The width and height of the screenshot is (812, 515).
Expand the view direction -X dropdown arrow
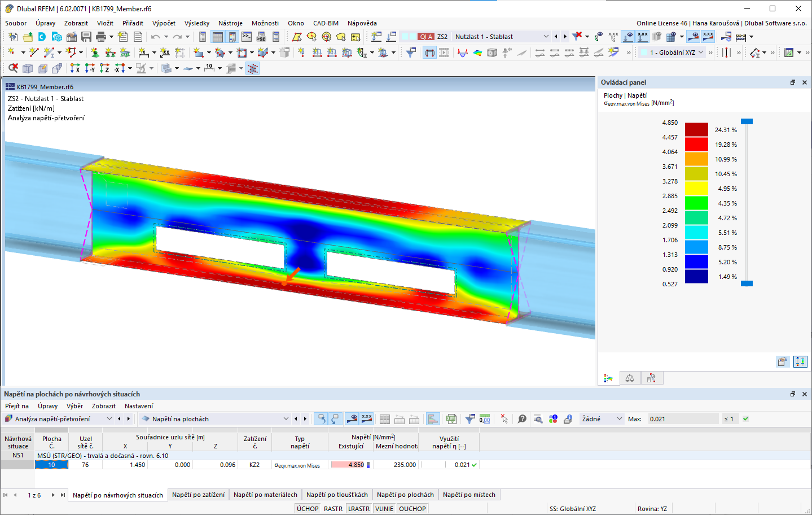(130, 68)
